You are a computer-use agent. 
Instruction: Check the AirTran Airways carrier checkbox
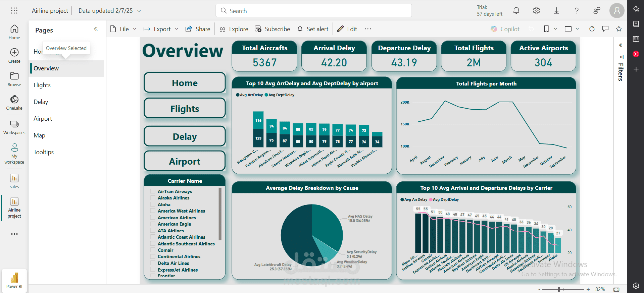[153, 191]
